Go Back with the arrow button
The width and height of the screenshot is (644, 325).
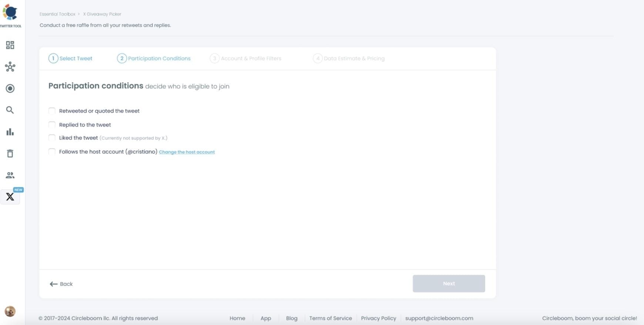point(61,284)
